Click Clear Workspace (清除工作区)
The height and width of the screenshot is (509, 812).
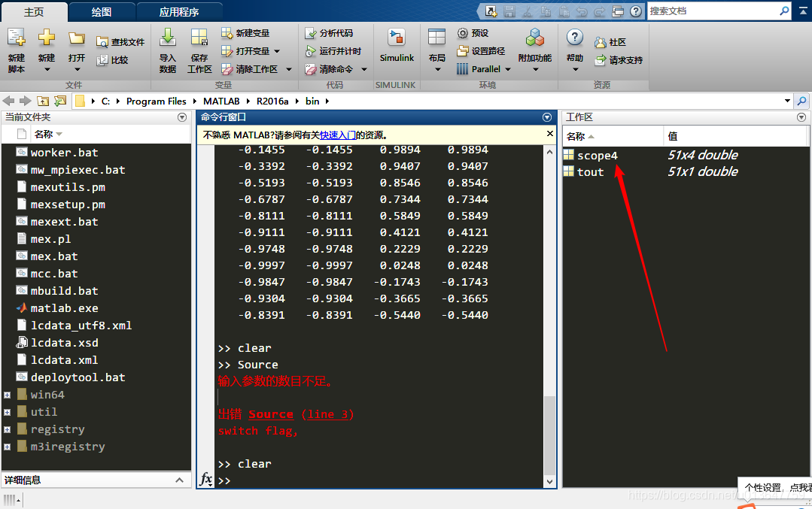point(250,69)
